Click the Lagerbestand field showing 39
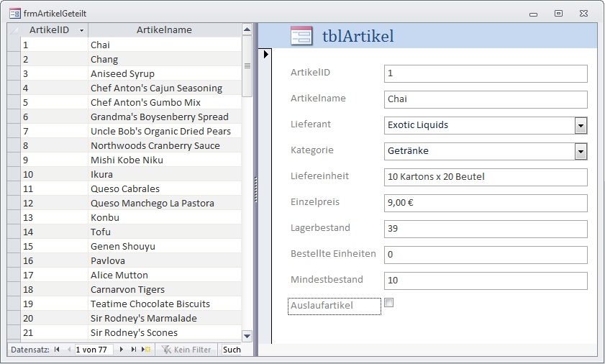This screenshot has width=605, height=364. pyautogui.click(x=486, y=229)
